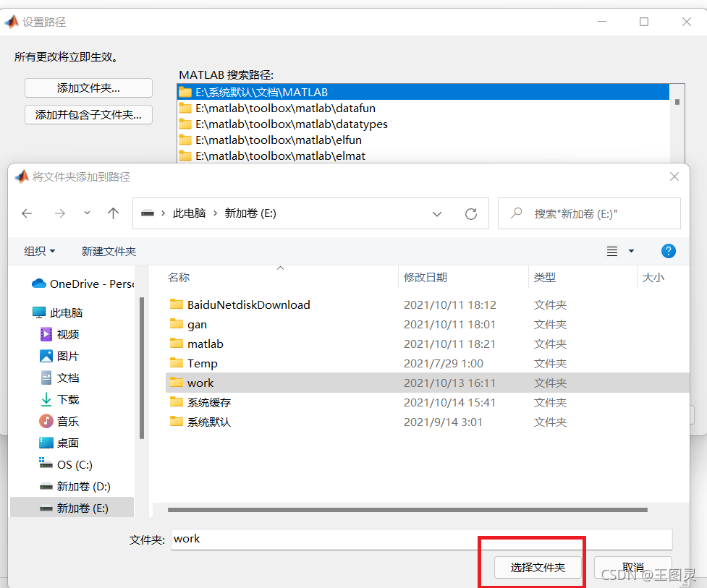Maximize the 设置路径 window

point(644,22)
